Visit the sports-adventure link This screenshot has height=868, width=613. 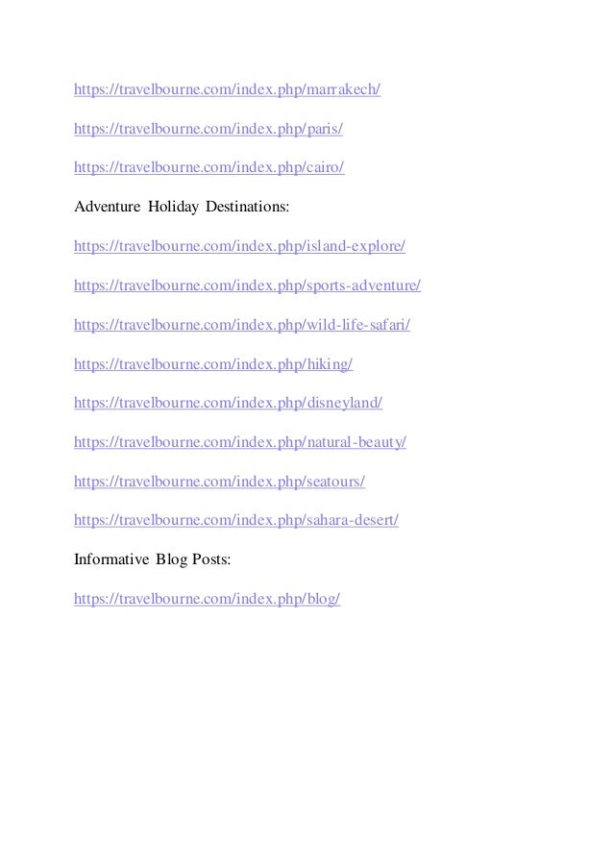click(x=247, y=285)
